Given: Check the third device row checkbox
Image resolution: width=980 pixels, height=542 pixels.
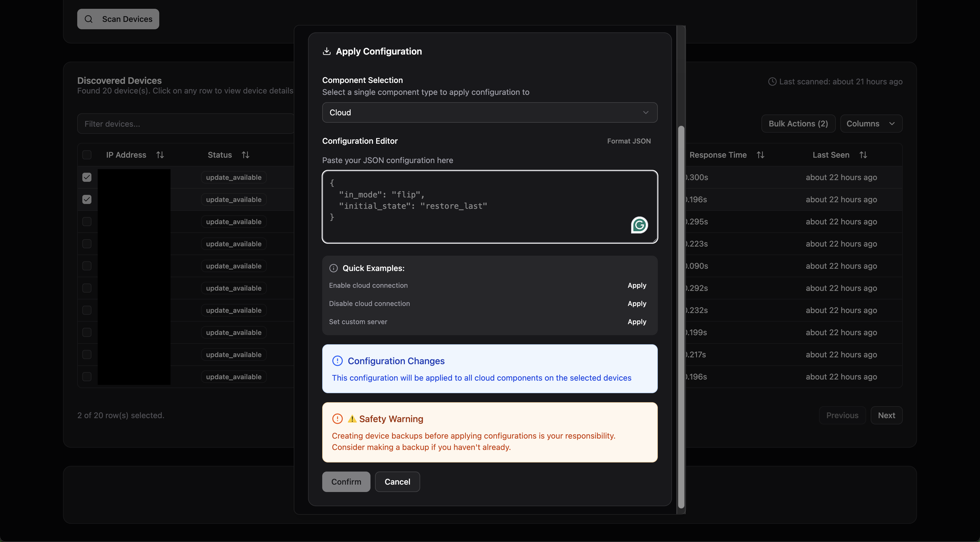Looking at the screenshot, I should tap(87, 222).
